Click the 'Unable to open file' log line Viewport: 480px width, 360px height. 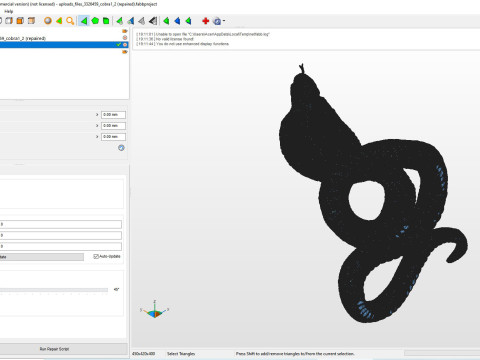pos(203,34)
